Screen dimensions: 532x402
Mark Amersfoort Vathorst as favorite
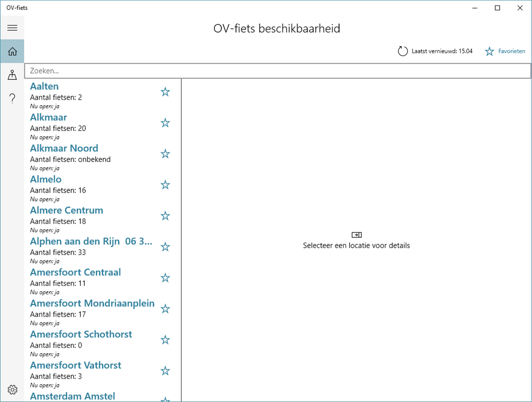pos(165,371)
